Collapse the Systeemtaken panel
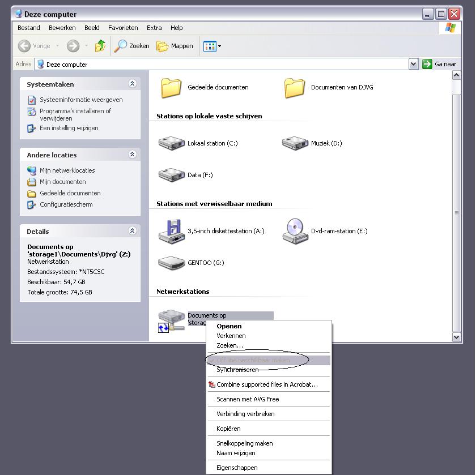This screenshot has width=476, height=475. click(132, 84)
